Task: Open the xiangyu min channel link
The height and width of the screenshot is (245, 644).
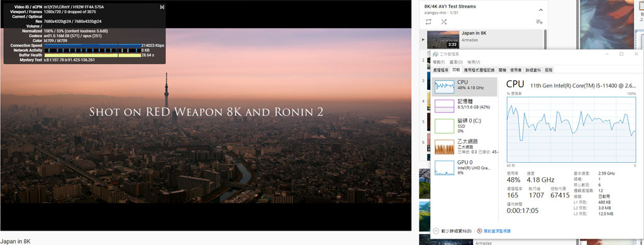Action: point(435,13)
